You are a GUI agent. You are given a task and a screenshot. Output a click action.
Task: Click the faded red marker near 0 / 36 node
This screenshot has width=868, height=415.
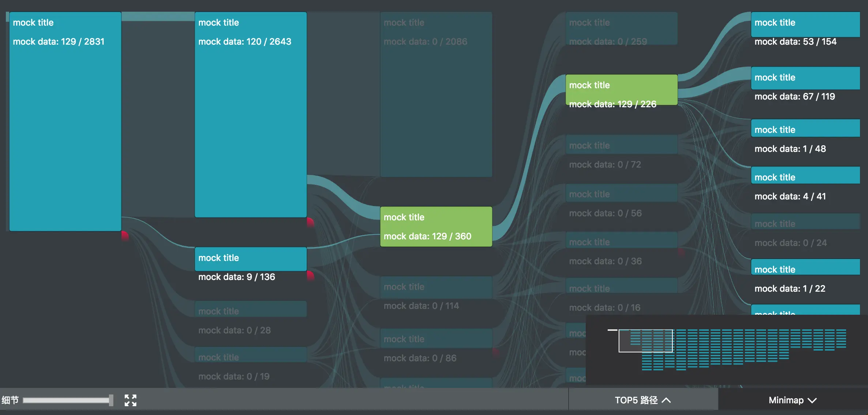click(x=681, y=252)
